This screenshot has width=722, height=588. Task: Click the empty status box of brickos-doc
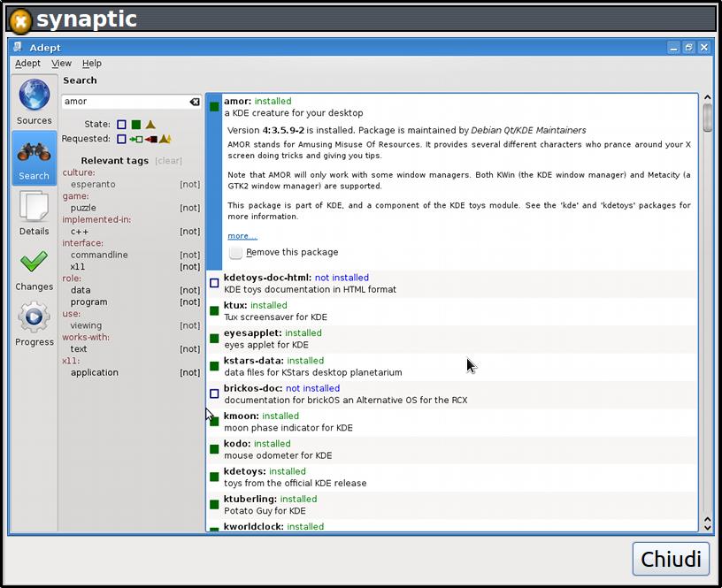(x=214, y=393)
